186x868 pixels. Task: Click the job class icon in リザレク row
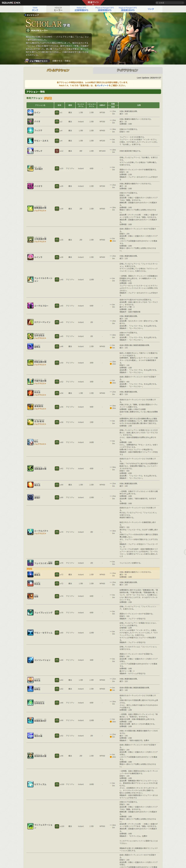[57, 151]
